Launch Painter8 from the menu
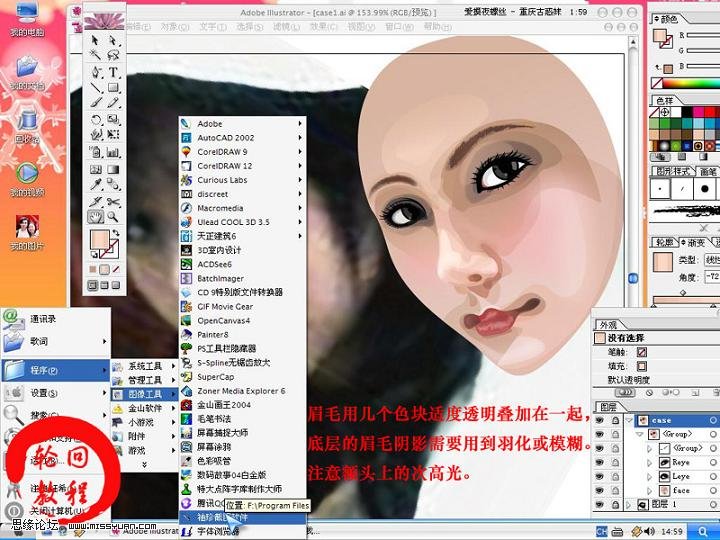720x540 pixels. pos(242,334)
